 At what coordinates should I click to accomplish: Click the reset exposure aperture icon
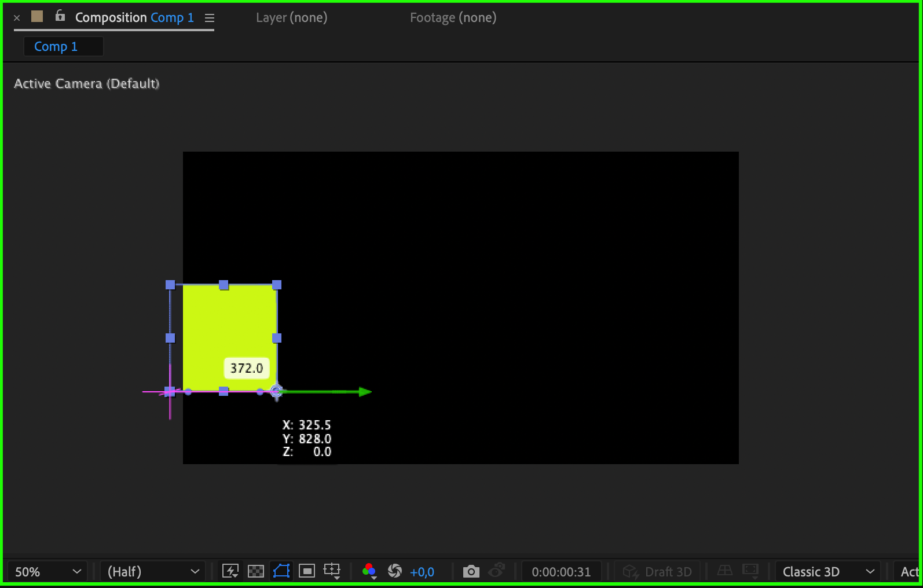395,571
